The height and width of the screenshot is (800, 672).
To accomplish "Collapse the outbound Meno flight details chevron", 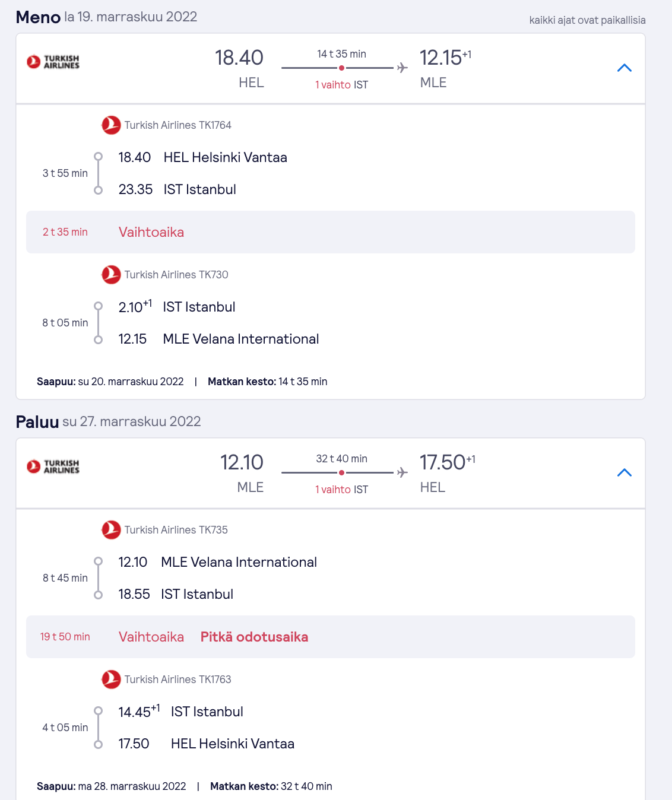I will click(624, 68).
